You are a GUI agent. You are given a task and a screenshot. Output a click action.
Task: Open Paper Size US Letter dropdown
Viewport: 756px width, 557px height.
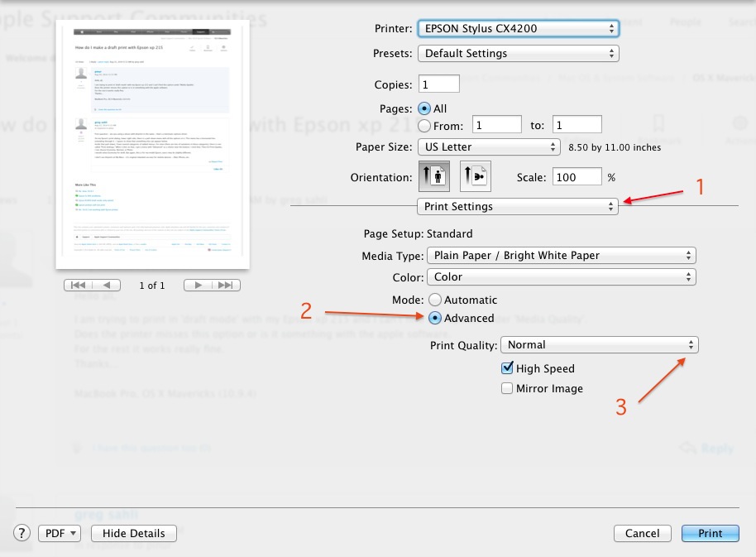click(x=489, y=147)
